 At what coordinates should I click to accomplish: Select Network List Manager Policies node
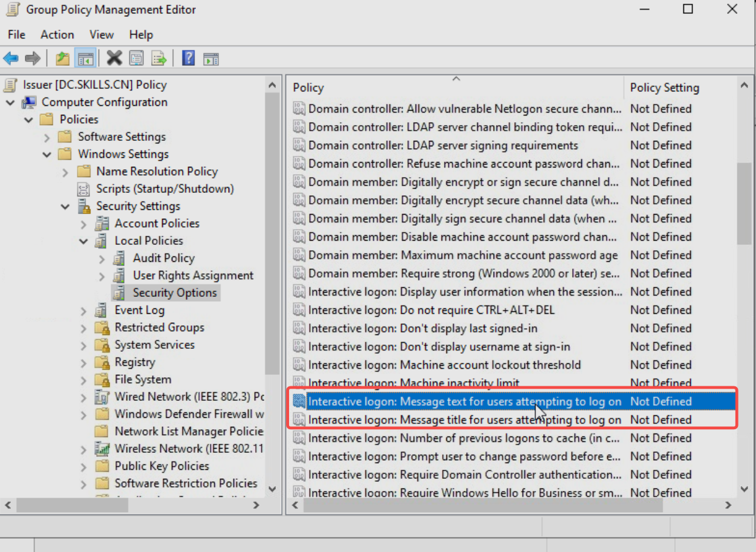(189, 432)
